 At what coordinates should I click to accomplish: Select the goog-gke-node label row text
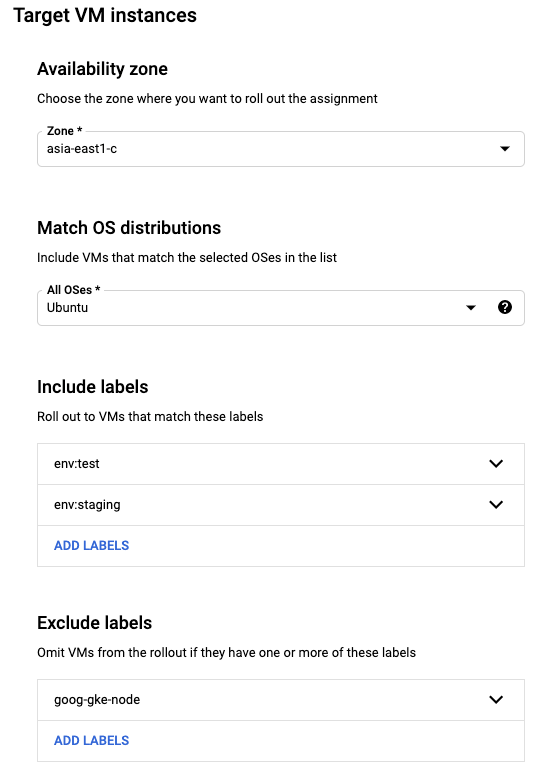click(x=97, y=700)
